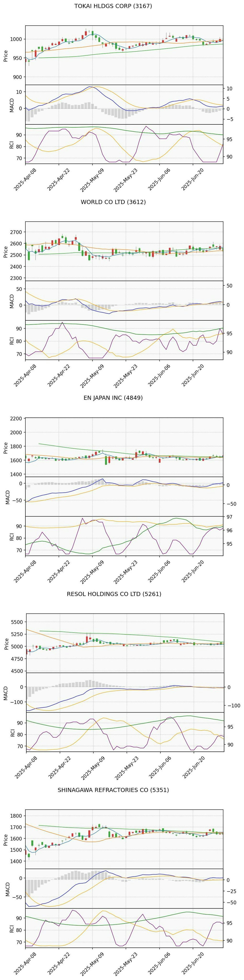Click the RCI axis label on WORLD CO chart

[12, 340]
